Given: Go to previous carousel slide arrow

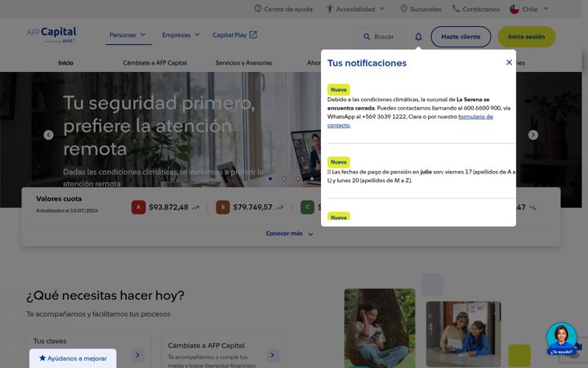Looking at the screenshot, I should (48, 135).
